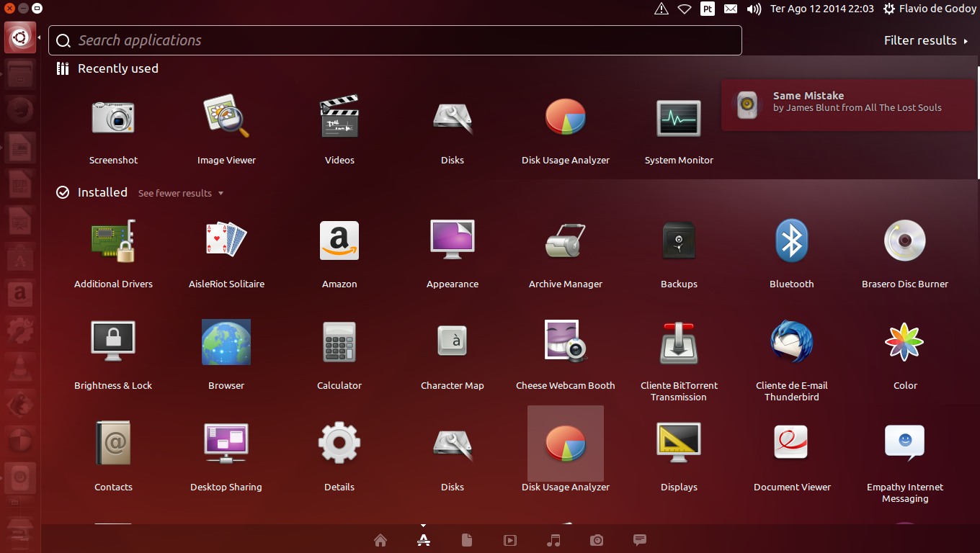Open Cliente de E-mail Thunderbird
Screen dimensions: 980x553
(x=791, y=342)
